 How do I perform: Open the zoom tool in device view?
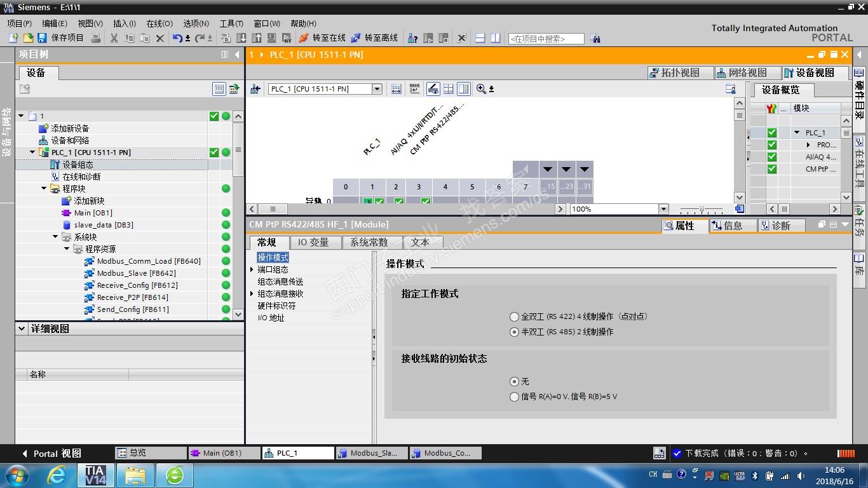coord(481,89)
